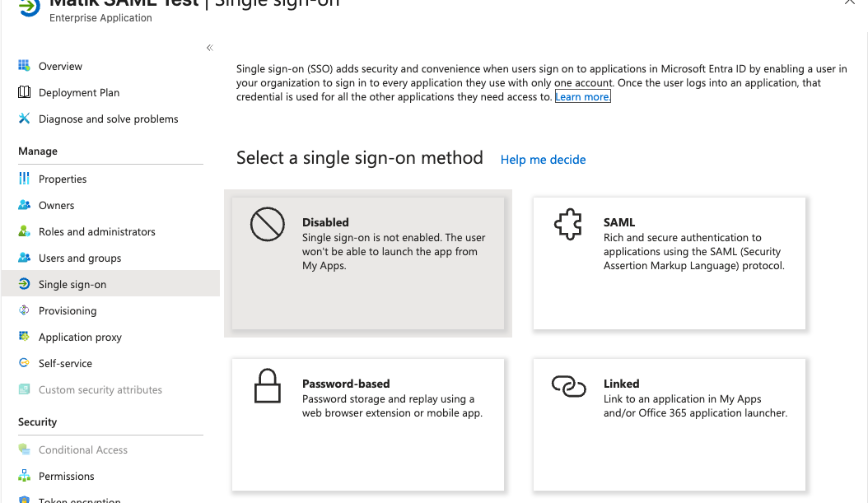Open Users and groups menu item
The width and height of the screenshot is (868, 503).
pos(80,258)
